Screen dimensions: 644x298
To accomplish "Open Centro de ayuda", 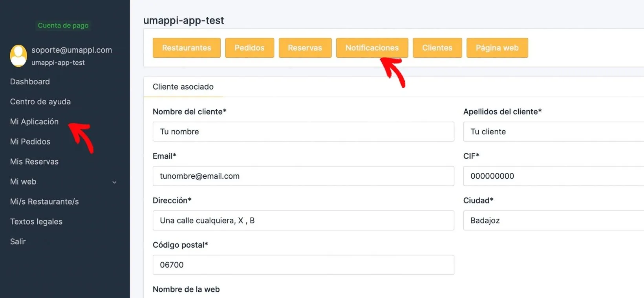I will pos(40,102).
